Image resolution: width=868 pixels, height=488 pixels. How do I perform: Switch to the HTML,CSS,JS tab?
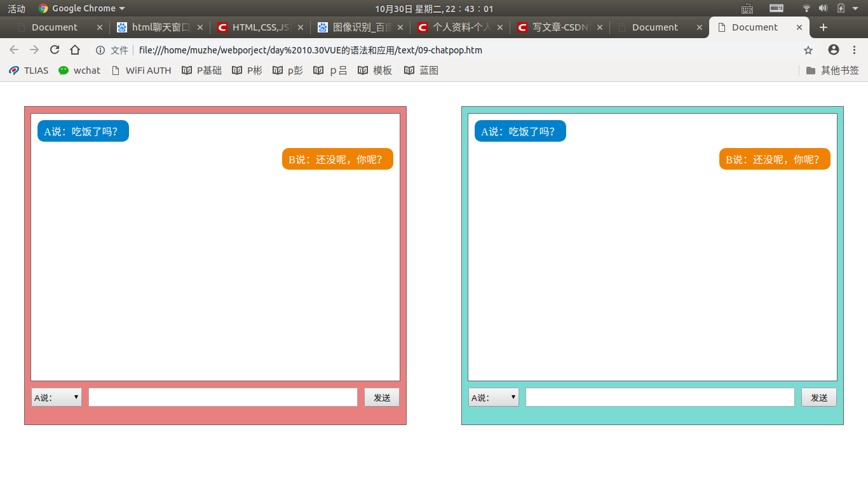click(x=261, y=27)
